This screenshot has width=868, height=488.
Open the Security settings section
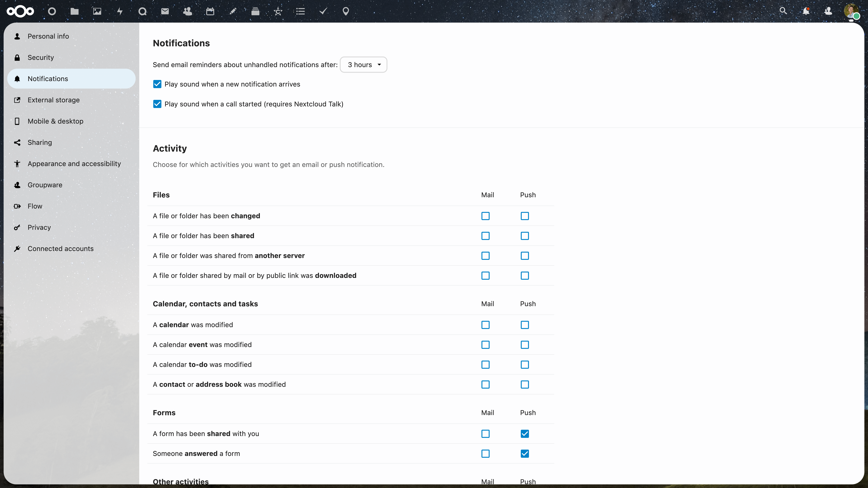[71, 58]
